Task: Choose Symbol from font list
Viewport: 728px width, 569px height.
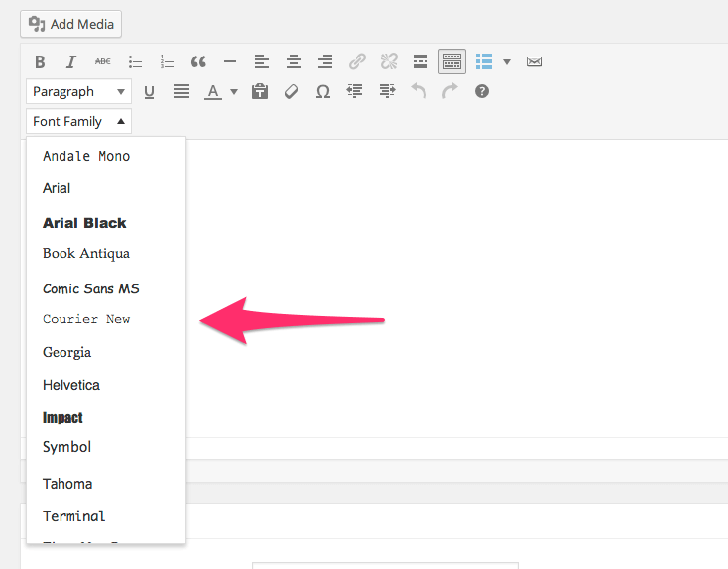Action: point(106,447)
